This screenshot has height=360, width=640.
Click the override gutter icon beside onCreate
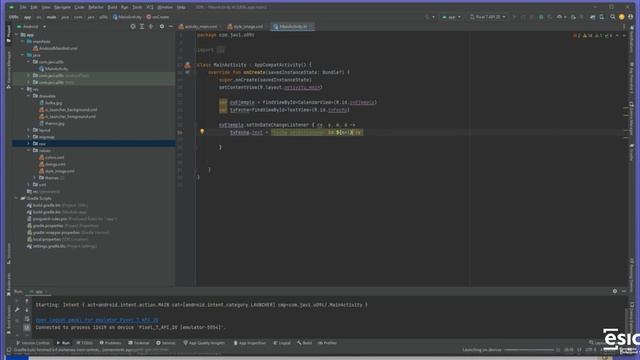point(187,72)
